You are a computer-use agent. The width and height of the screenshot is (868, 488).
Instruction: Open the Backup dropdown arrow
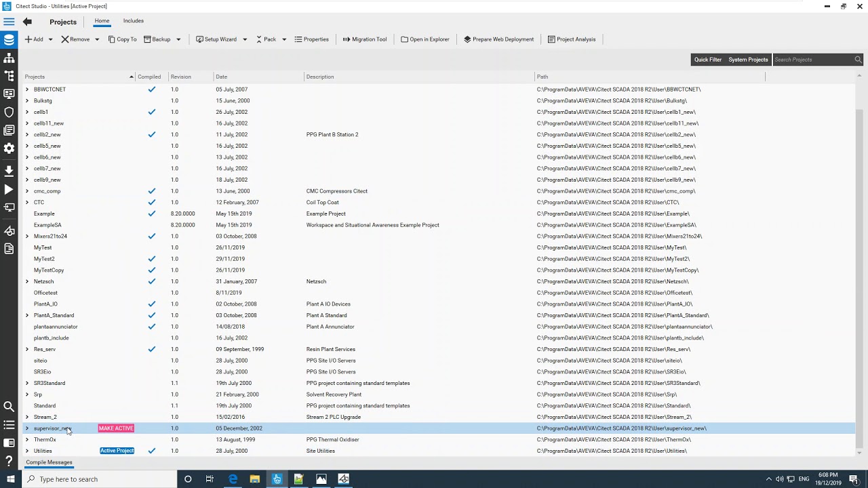coord(178,39)
